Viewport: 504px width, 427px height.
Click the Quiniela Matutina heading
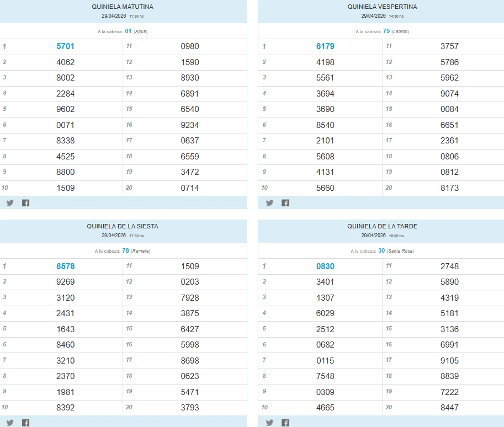tap(123, 7)
